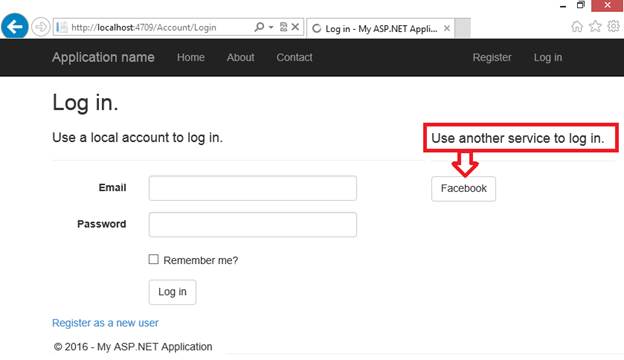
Task: Open the browser Home icon
Action: tap(577, 27)
